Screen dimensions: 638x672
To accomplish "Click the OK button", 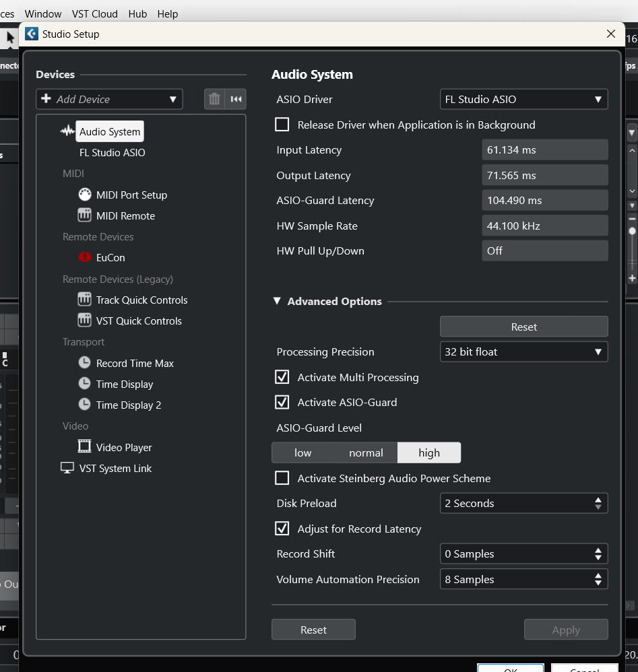I will click(x=511, y=668).
